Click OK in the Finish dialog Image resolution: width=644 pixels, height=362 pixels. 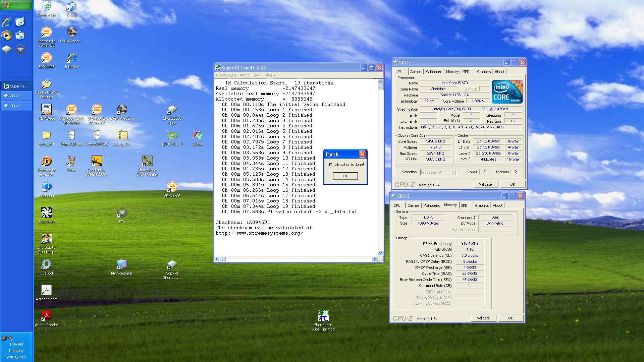pyautogui.click(x=345, y=176)
